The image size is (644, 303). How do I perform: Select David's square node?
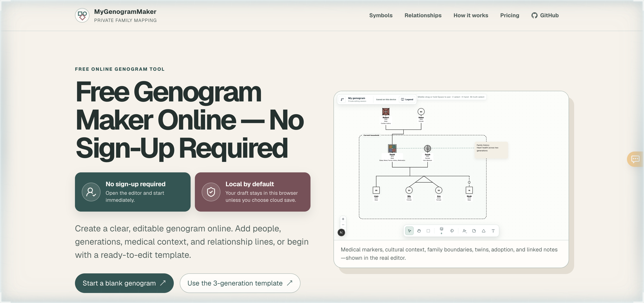[392, 148]
